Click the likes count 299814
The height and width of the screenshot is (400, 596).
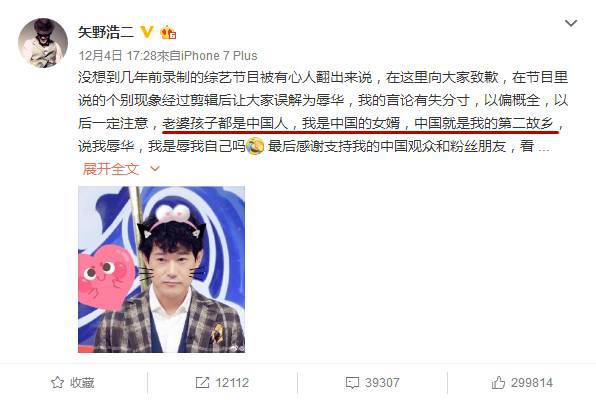point(532,383)
